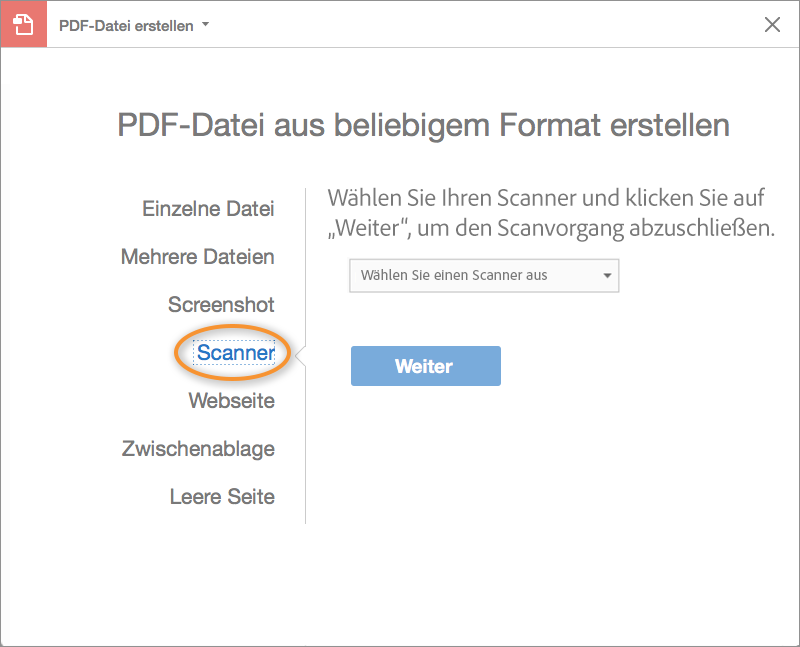Screen dimensions: 800x647
Task: Select the "Leere Seite" option
Action: [222, 497]
